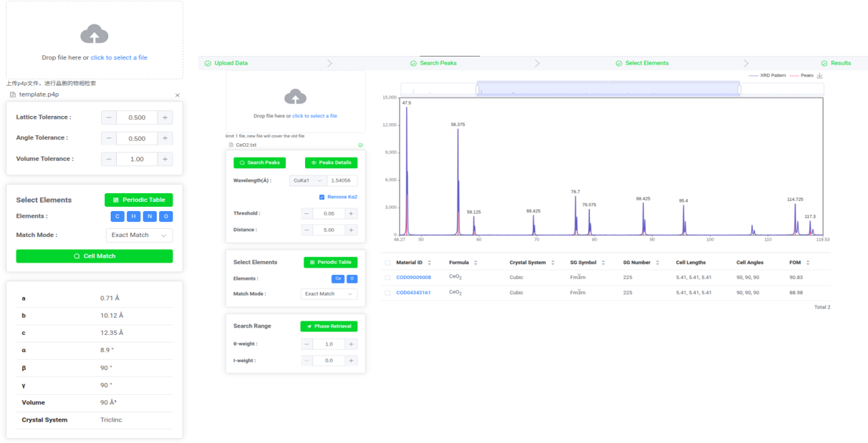Check the select-all checkbox in the table header
Viewport: 868px width, 443px height.
tap(387, 263)
